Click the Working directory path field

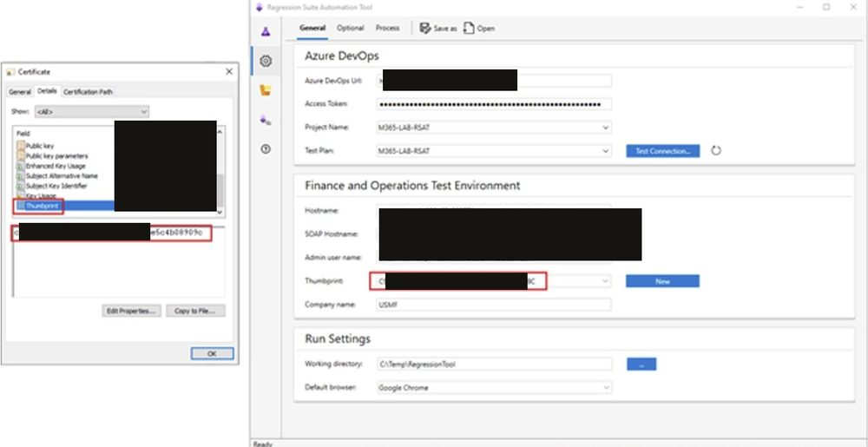494,364
